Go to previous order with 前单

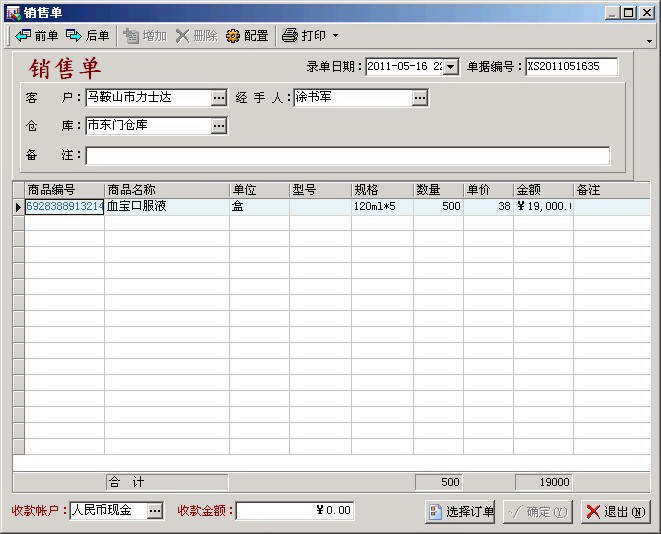coord(36,36)
